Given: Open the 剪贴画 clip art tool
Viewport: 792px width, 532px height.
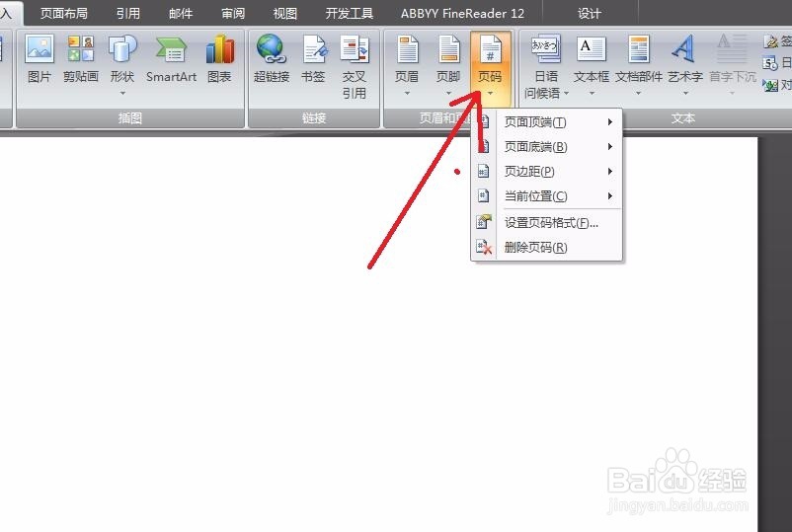Looking at the screenshot, I should (x=81, y=49).
